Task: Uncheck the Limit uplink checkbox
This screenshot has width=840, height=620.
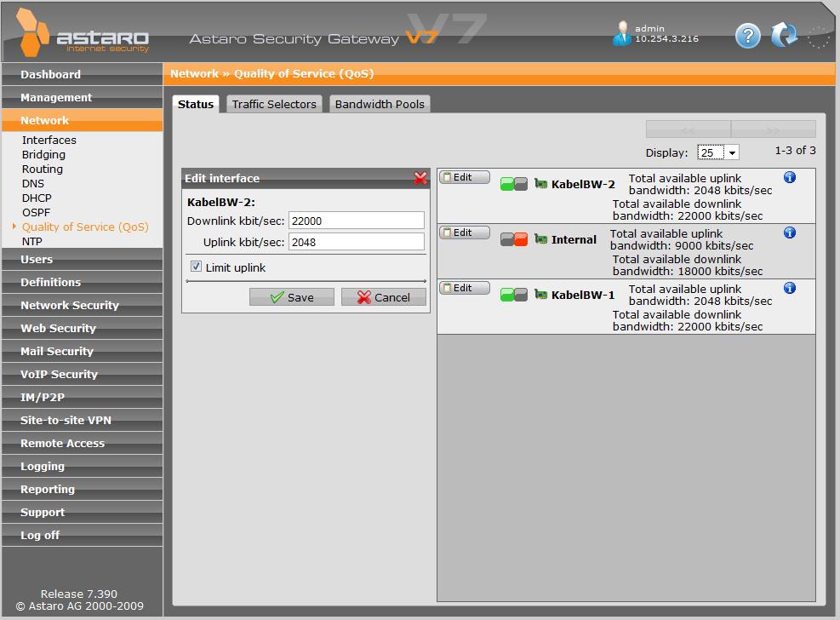Action: click(x=196, y=267)
